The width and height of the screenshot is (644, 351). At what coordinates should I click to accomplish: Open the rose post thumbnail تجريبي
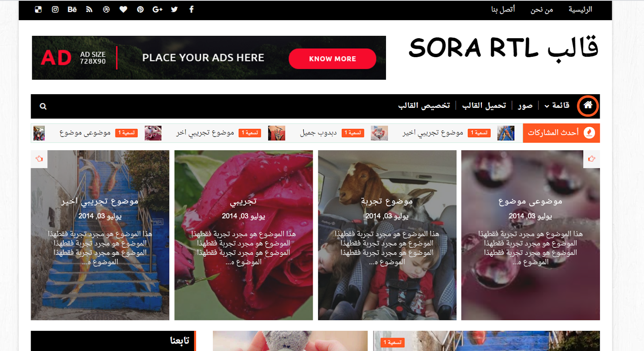pos(244,235)
